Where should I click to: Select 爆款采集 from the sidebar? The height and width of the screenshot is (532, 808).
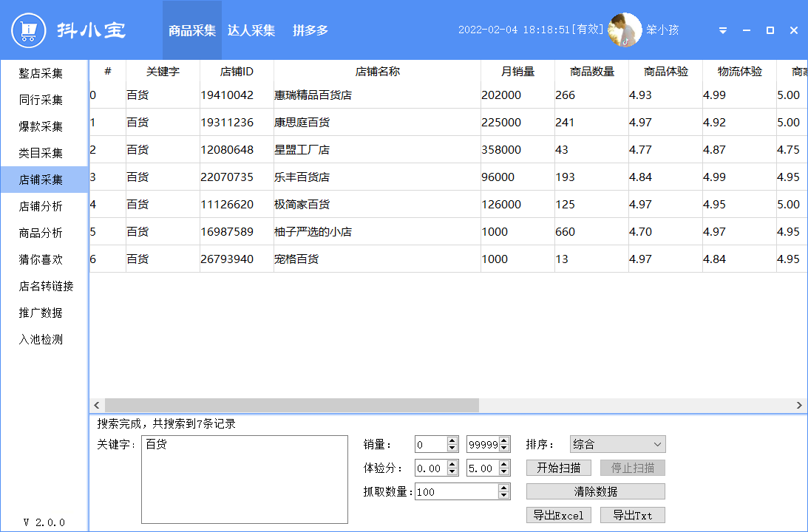tap(41, 126)
